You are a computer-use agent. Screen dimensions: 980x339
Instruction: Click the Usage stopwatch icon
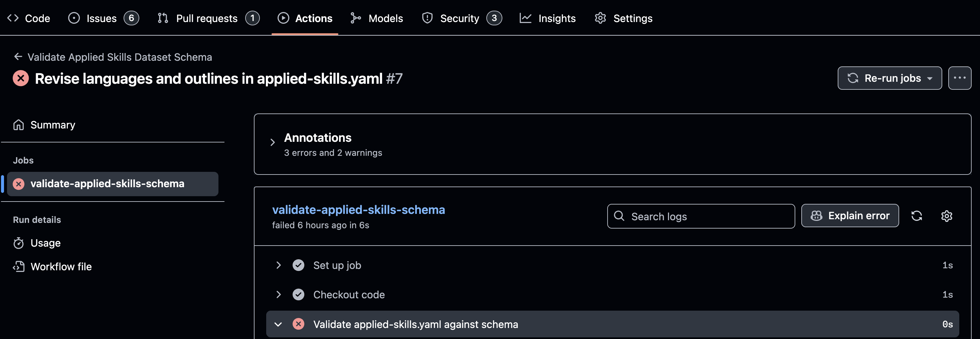pyautogui.click(x=19, y=243)
